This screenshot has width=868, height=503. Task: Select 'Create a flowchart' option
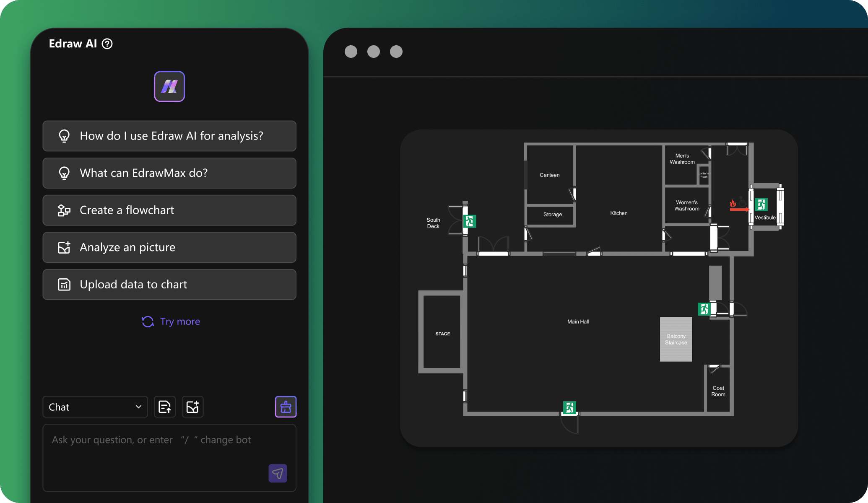coord(169,210)
